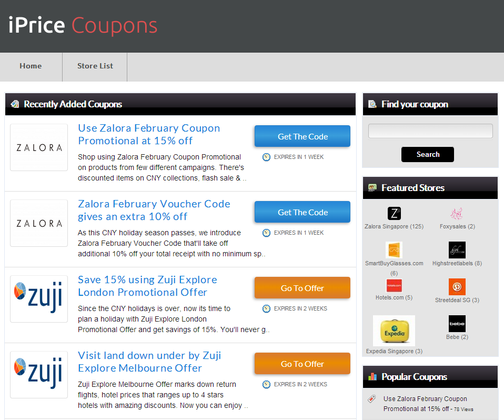This screenshot has width=504, height=420.
Task: Focus the Find your coupon search field
Action: tap(430, 131)
